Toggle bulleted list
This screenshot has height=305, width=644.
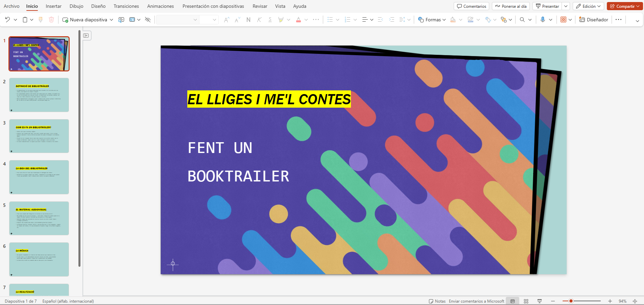click(x=330, y=20)
